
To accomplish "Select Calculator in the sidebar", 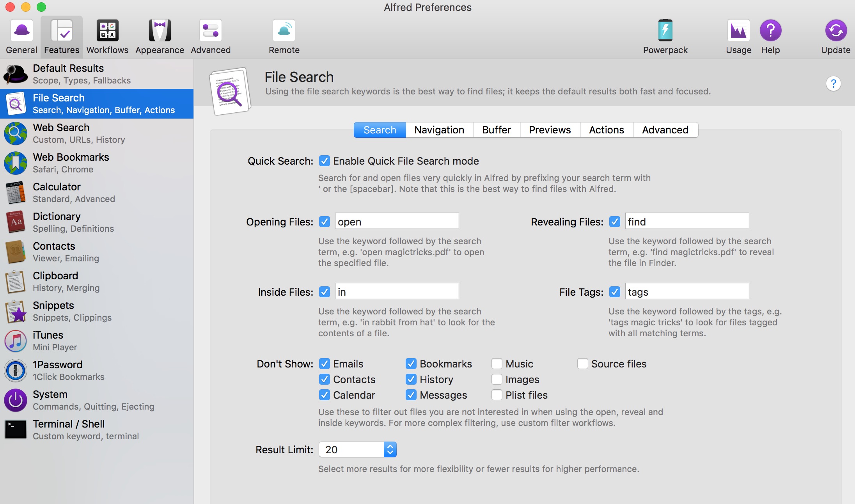I will tap(97, 193).
